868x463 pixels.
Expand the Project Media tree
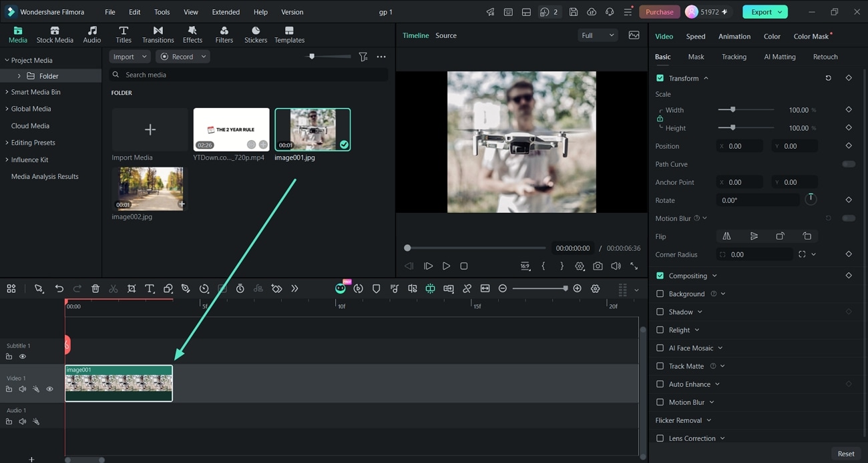[7, 60]
